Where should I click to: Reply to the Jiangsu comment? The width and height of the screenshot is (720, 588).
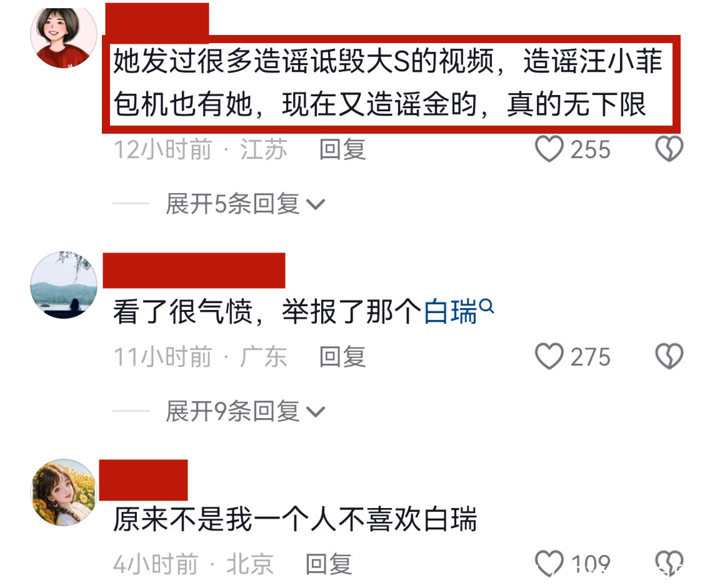point(342,149)
